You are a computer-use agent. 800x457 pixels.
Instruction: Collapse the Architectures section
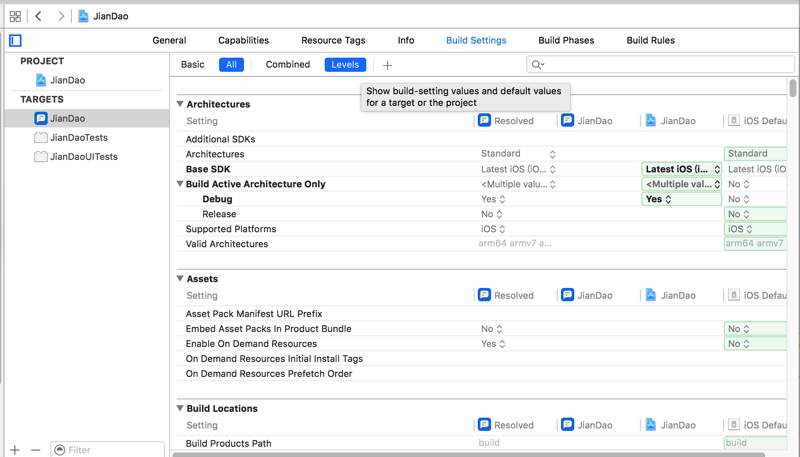click(181, 104)
